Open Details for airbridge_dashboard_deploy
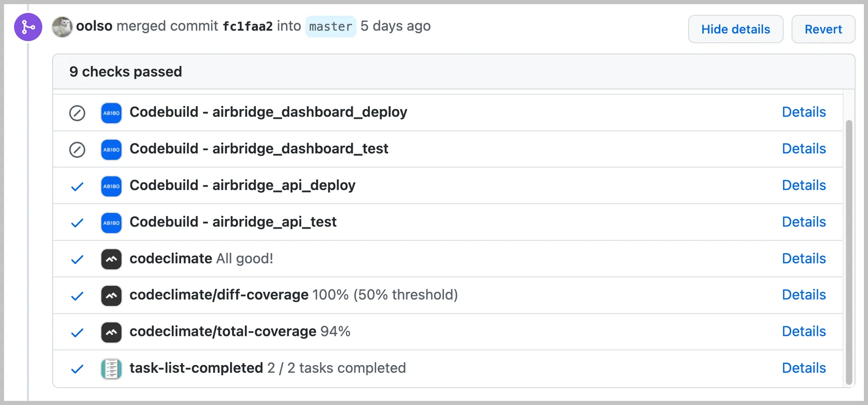The image size is (868, 405). pos(804,112)
